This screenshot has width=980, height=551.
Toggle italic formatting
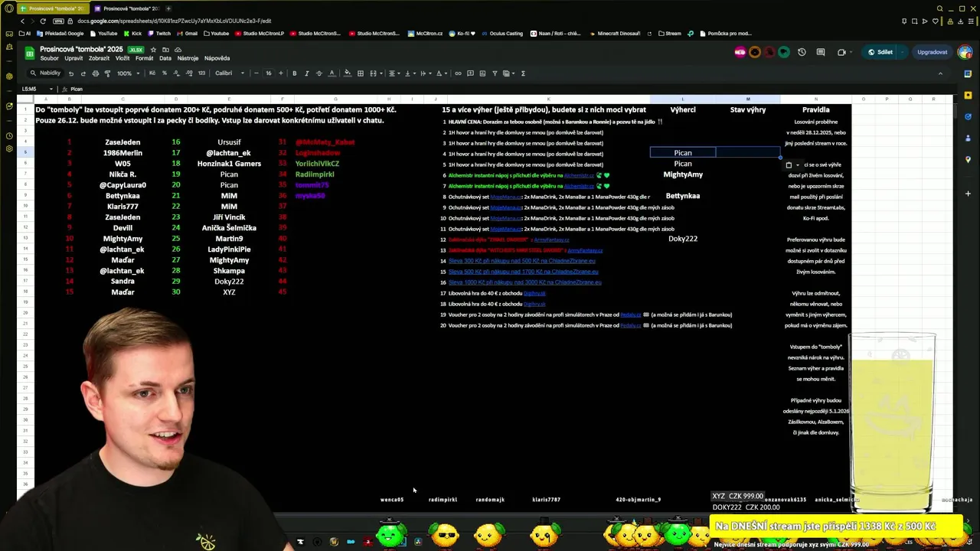[x=307, y=73]
